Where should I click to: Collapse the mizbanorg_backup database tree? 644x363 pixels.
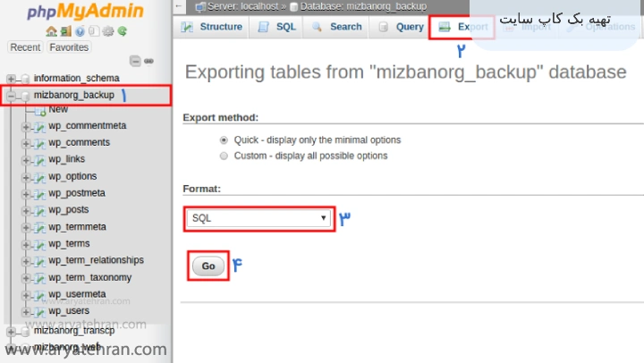pyautogui.click(x=11, y=95)
